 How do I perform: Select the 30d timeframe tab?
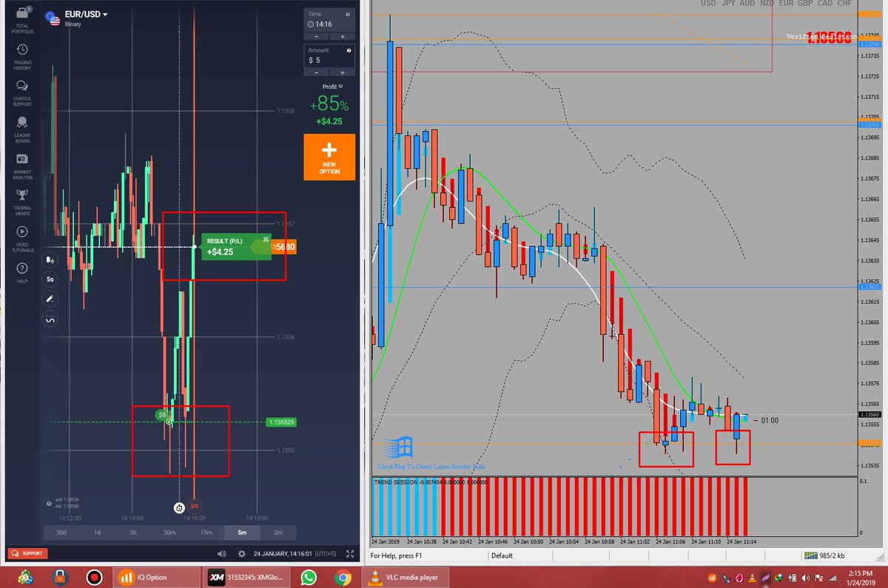[x=61, y=533]
